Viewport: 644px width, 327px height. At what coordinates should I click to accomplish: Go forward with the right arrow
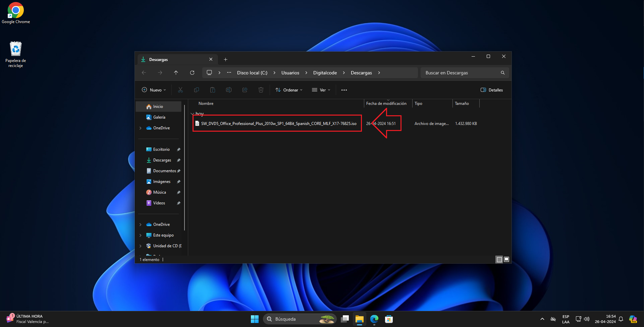click(x=160, y=73)
